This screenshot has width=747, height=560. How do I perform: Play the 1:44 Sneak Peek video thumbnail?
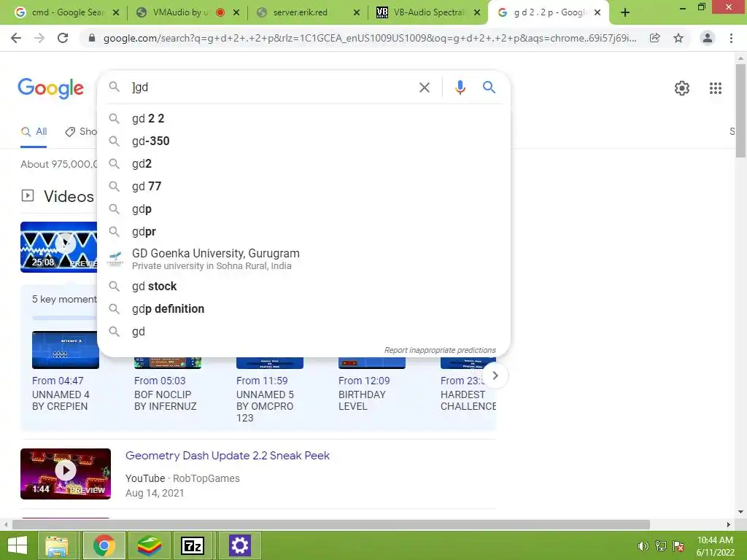pos(66,474)
